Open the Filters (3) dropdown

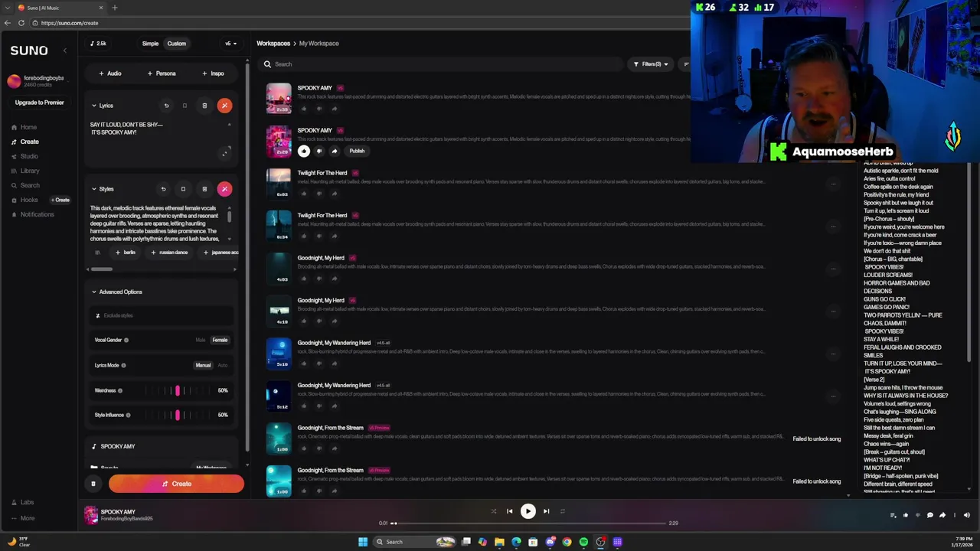point(651,64)
